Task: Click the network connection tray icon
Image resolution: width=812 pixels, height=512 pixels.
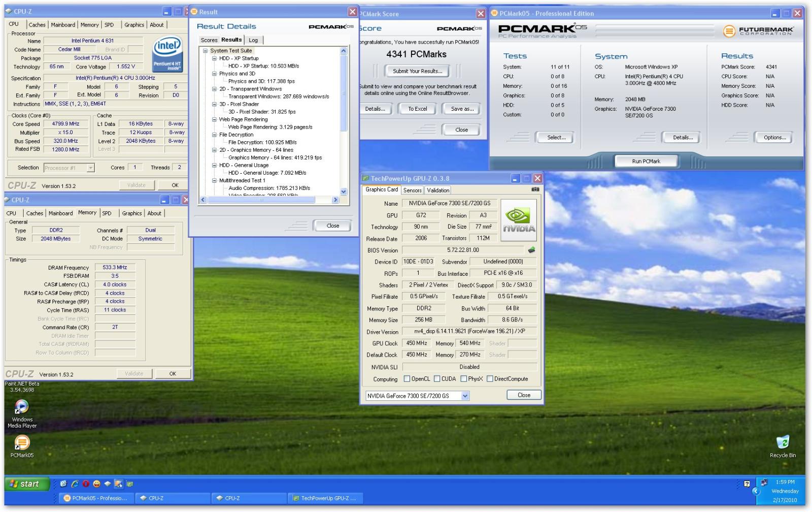Action: pyautogui.click(x=764, y=483)
